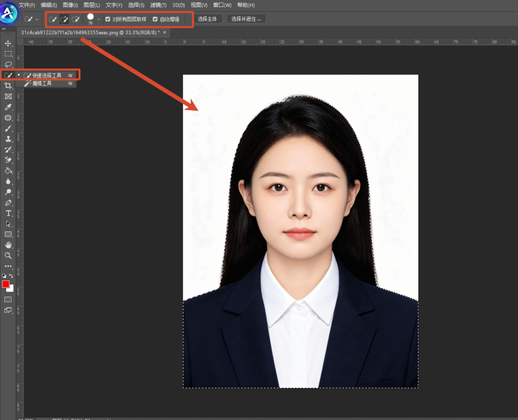Open the 3D(D) menu

(x=179, y=5)
